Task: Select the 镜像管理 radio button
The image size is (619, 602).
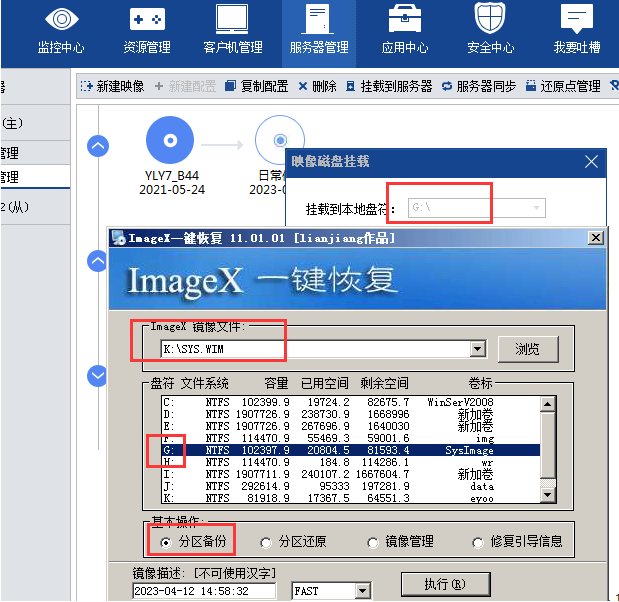Action: click(373, 543)
